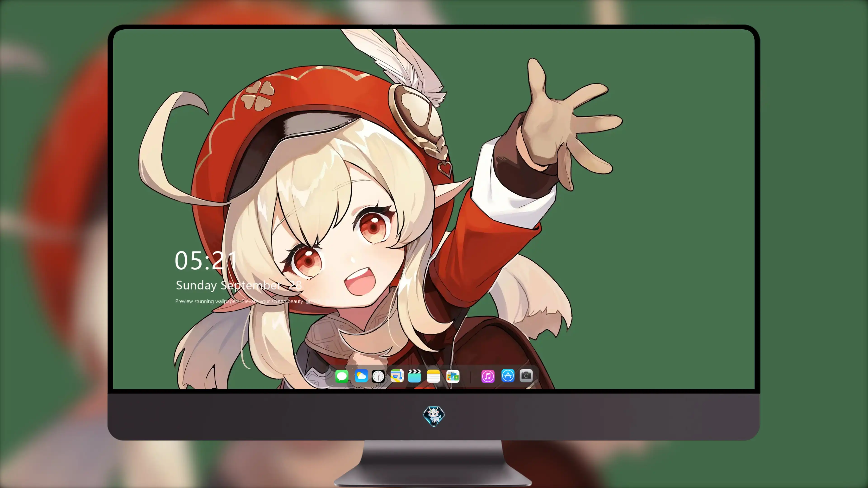
Task: Open the Videos clapperboard app
Action: [415, 376]
